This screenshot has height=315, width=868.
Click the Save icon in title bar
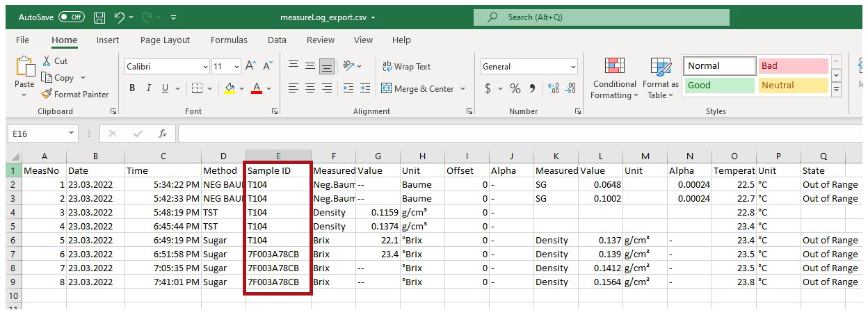coord(99,17)
